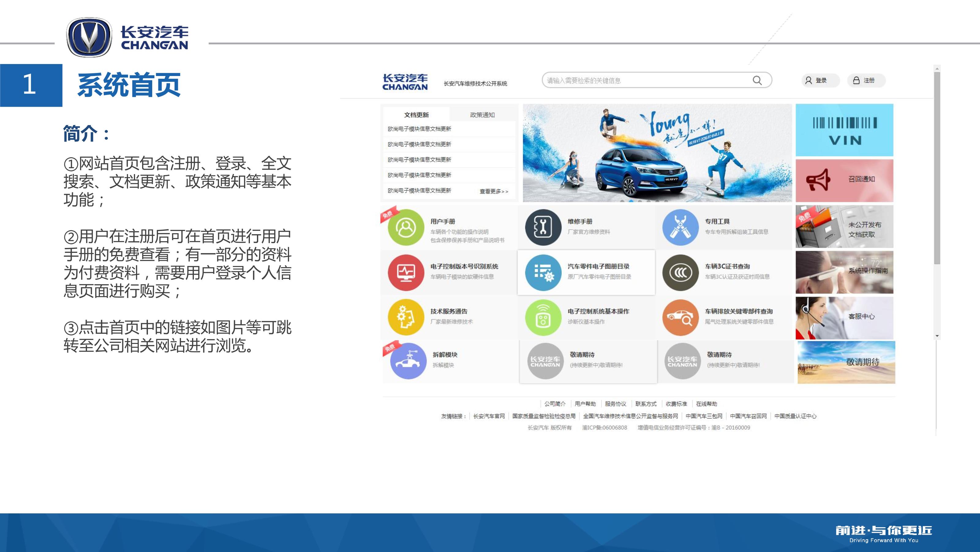Open the VIN barcode tile
The image size is (980, 552).
(x=844, y=130)
